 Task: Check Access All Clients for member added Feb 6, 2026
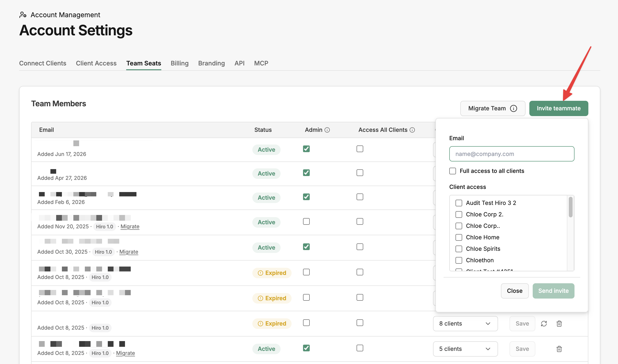click(360, 197)
